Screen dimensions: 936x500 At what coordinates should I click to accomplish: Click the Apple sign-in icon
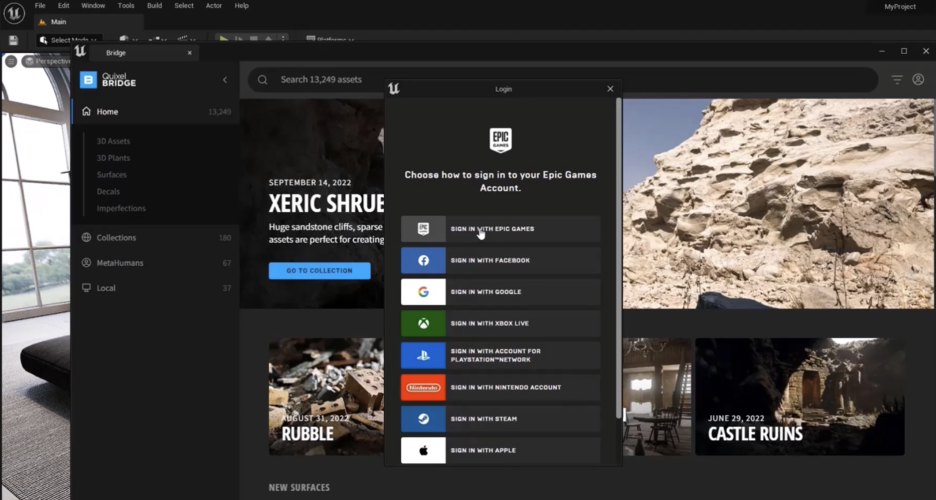point(423,450)
